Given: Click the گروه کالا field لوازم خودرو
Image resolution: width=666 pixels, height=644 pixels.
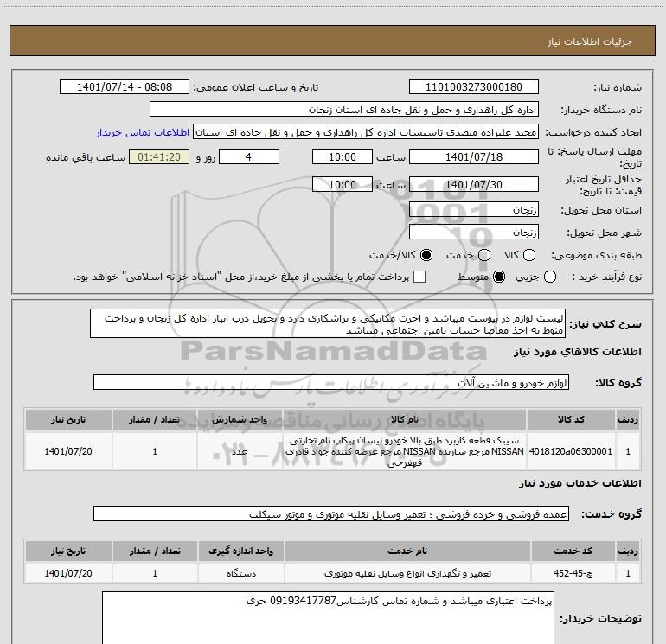Looking at the screenshot, I should 331,382.
